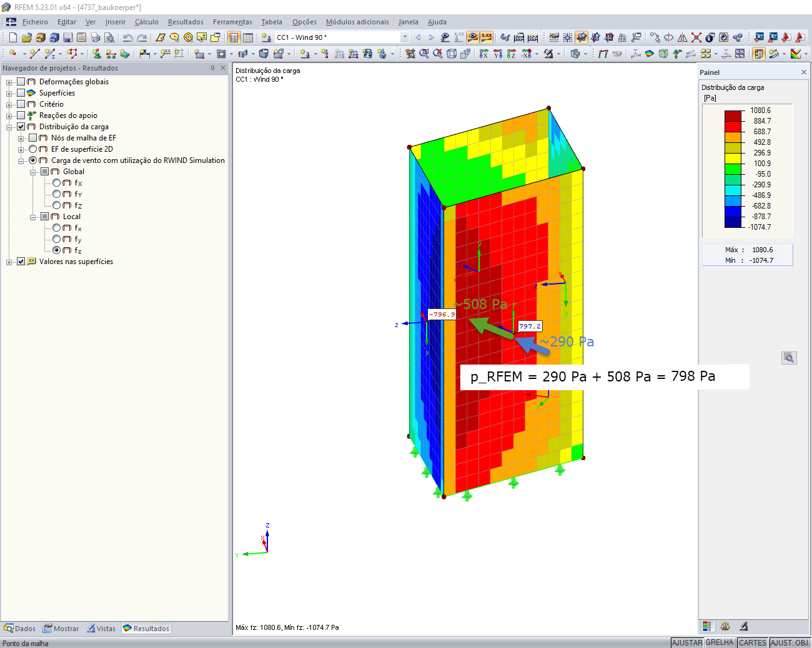Redo the last undone action
This screenshot has width=812, height=648.
pos(142,37)
